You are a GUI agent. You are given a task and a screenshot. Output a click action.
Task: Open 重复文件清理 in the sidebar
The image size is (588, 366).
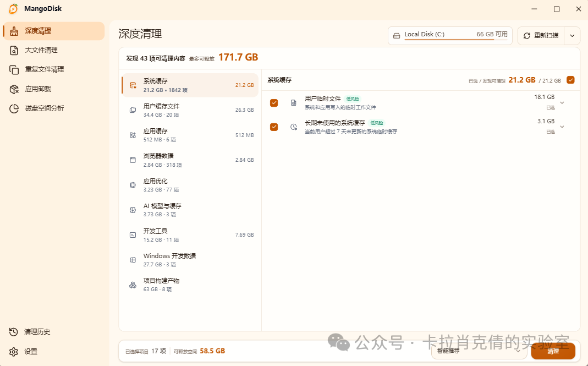(54, 70)
